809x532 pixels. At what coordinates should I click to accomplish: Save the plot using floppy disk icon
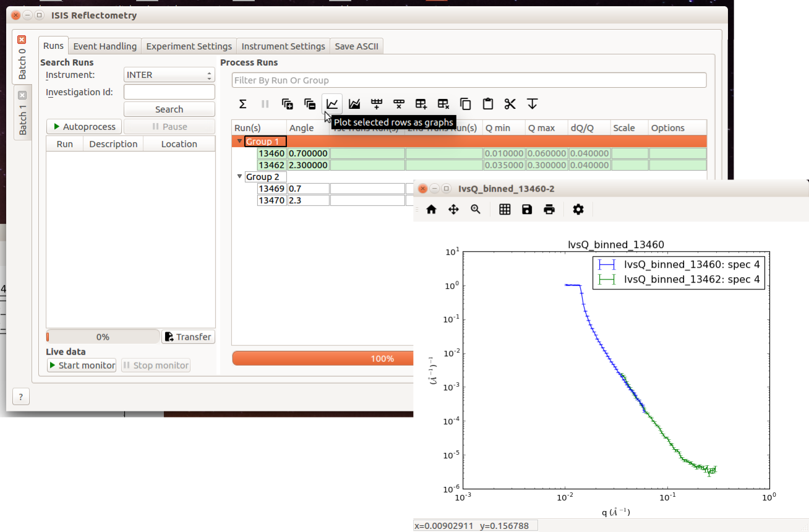click(x=527, y=210)
